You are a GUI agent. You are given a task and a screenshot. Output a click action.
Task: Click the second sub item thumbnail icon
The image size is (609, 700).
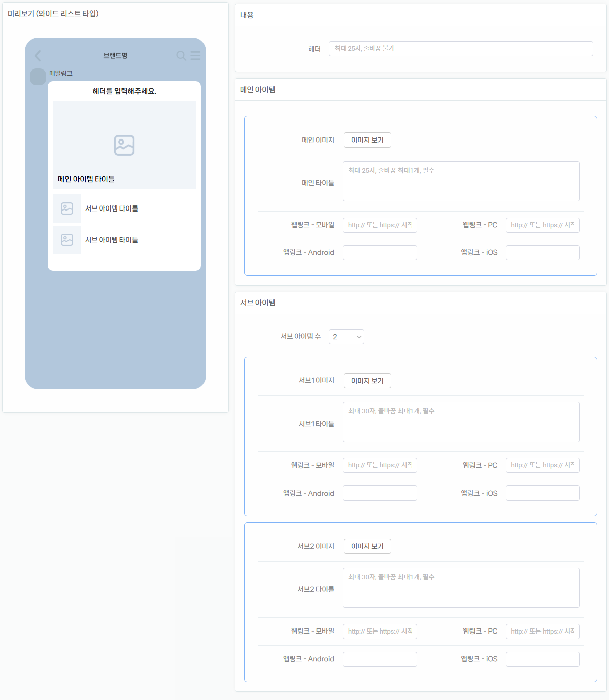67,240
